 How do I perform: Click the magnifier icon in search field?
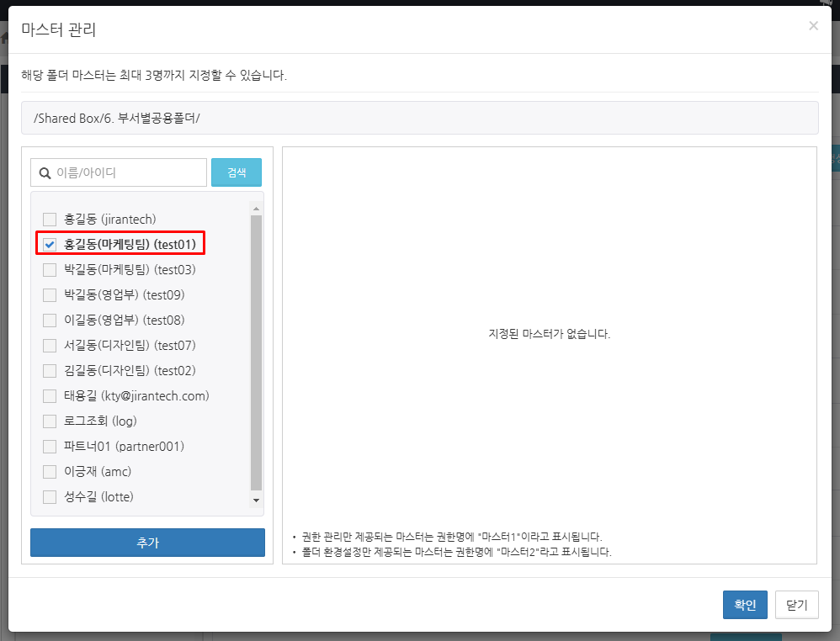(x=45, y=172)
